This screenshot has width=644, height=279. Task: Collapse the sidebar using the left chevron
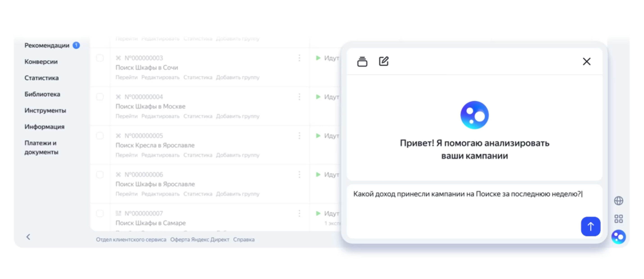pyautogui.click(x=28, y=237)
